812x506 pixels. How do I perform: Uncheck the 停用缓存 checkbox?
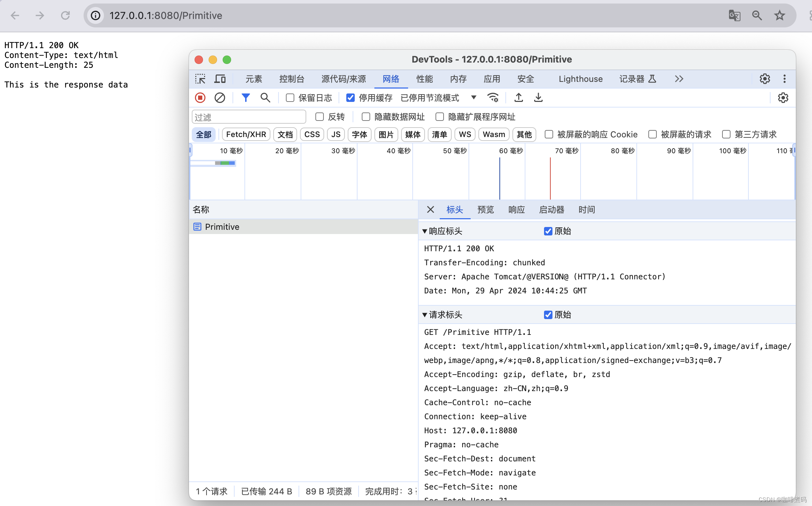(350, 98)
